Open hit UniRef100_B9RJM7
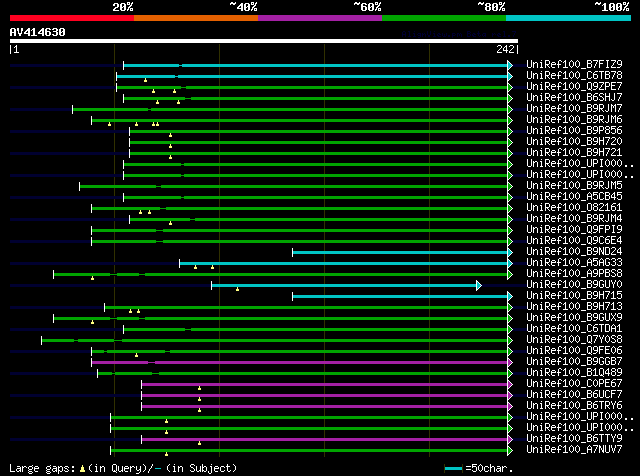The height and width of the screenshot is (476, 640). coord(574,109)
